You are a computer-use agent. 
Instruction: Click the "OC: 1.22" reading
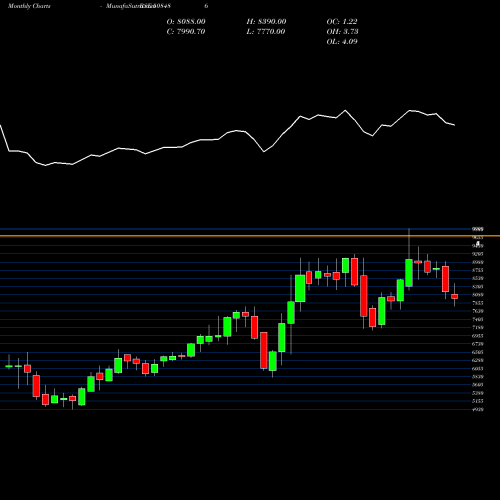pyautogui.click(x=342, y=22)
